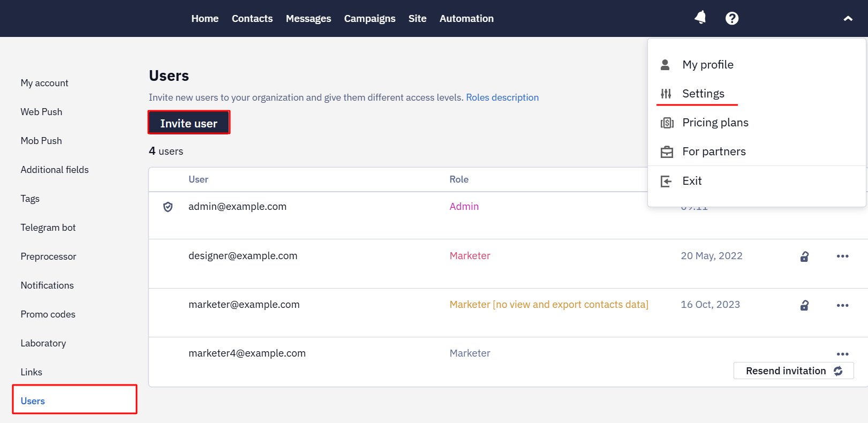The height and width of the screenshot is (423, 868).
Task: Click the Resend invitation button
Action: pos(794,371)
